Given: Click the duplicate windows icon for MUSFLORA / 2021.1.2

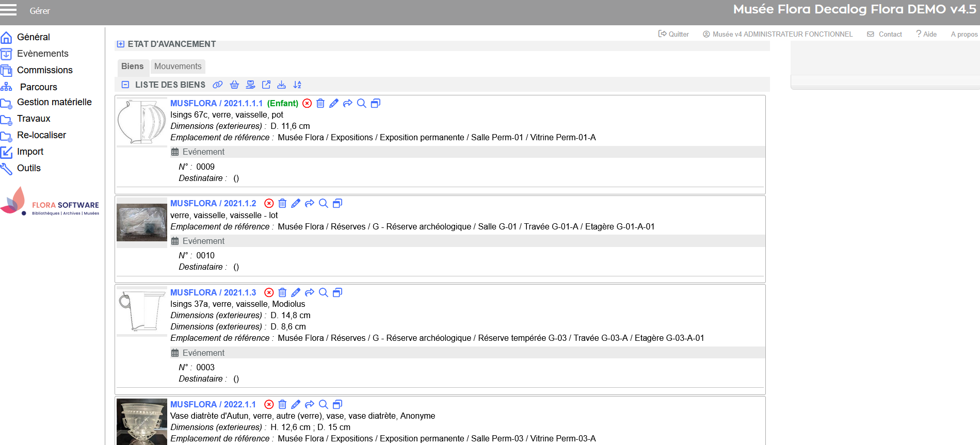Looking at the screenshot, I should tap(338, 204).
